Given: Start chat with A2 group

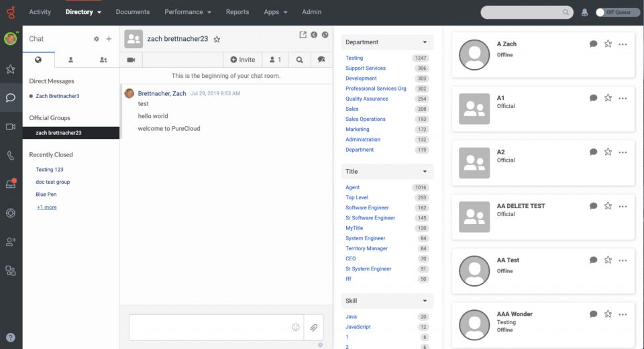Looking at the screenshot, I should (x=593, y=152).
